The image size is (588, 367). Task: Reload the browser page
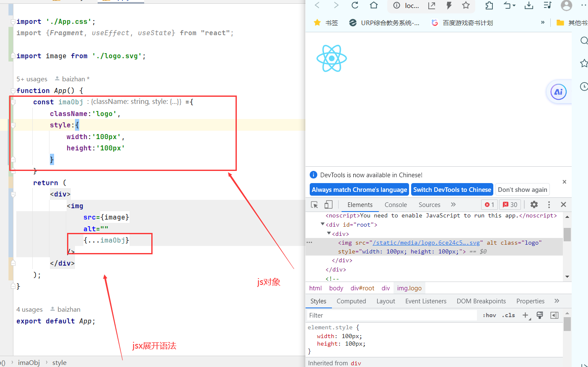[x=355, y=5]
